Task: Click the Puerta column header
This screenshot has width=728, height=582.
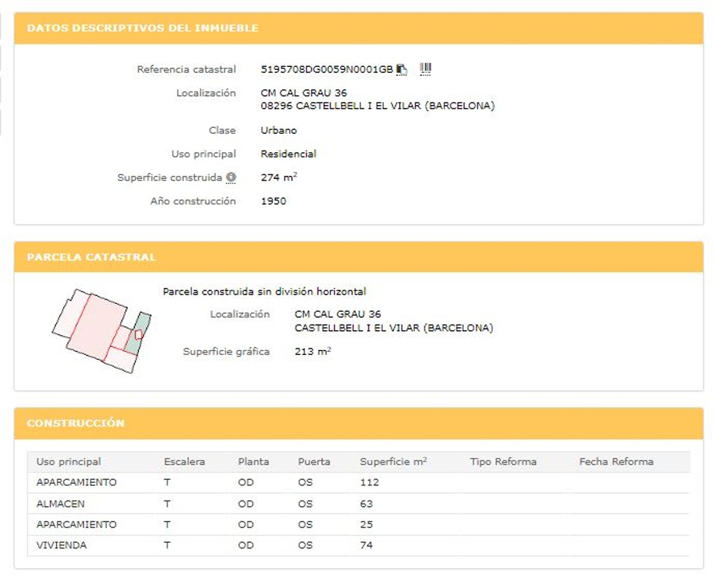Action: 314,462
